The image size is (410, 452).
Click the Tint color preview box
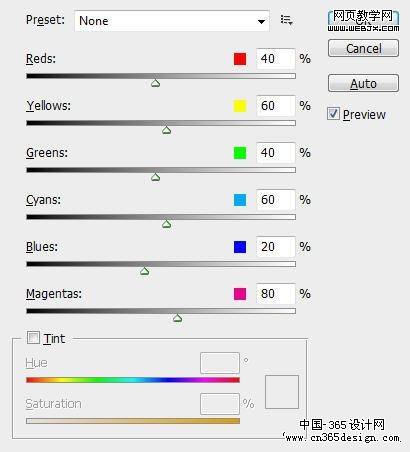pyautogui.click(x=282, y=392)
